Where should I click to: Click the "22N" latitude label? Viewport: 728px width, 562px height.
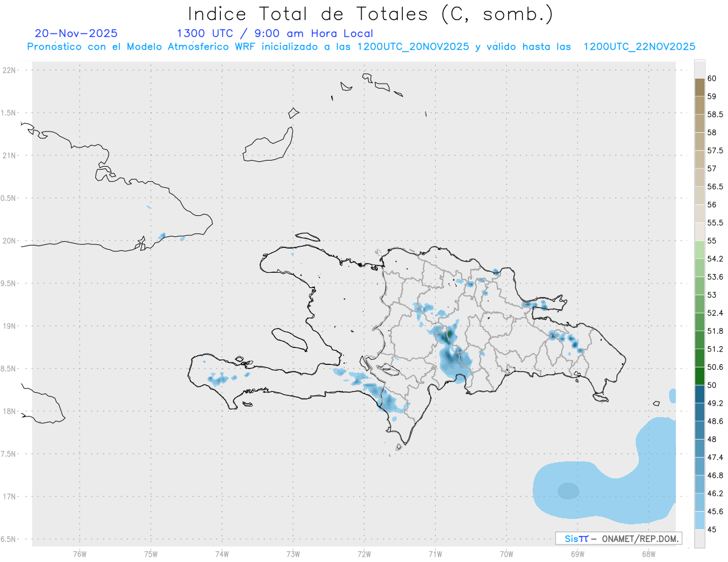10,70
